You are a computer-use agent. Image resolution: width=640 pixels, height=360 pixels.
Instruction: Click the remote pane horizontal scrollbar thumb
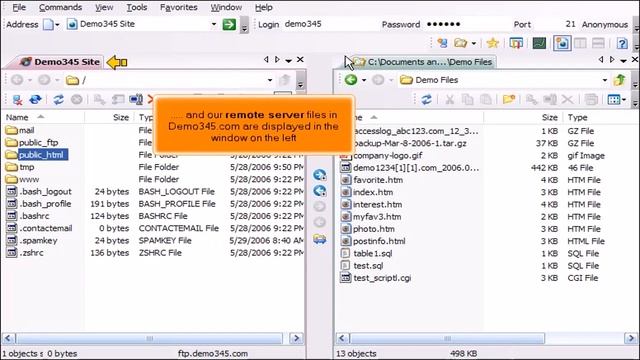coord(149,338)
